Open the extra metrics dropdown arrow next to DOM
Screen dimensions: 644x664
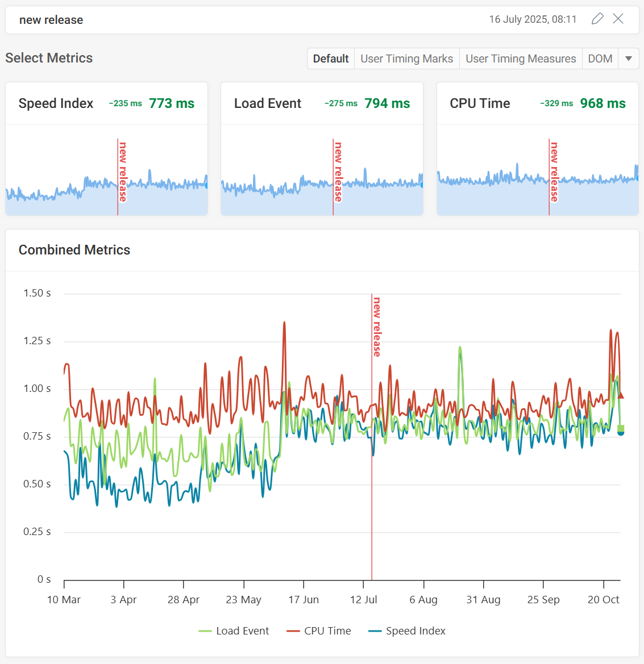628,59
